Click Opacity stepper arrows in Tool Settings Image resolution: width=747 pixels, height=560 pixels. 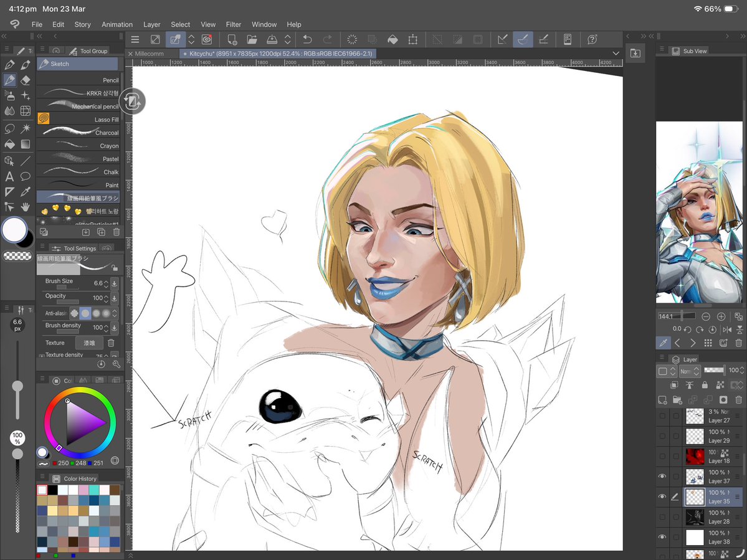(x=106, y=298)
